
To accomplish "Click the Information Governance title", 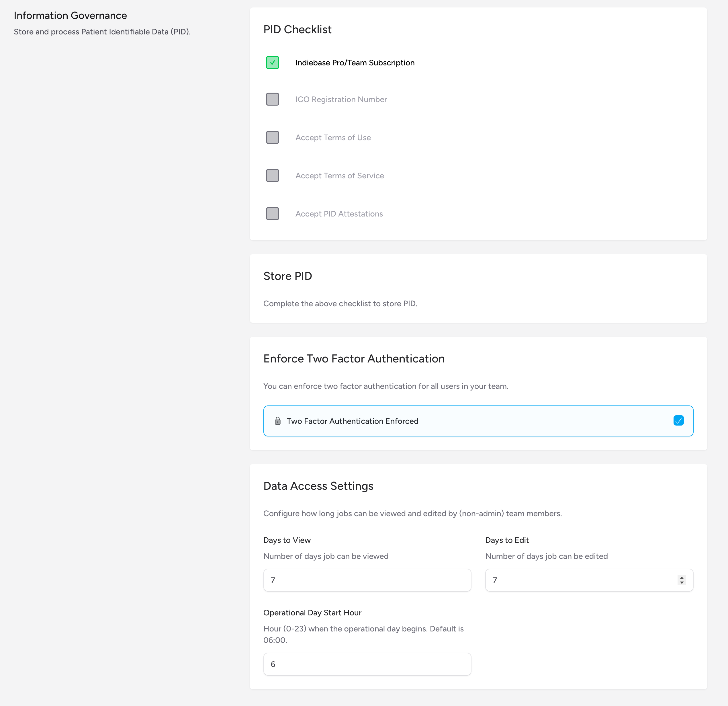I will 70,15.
